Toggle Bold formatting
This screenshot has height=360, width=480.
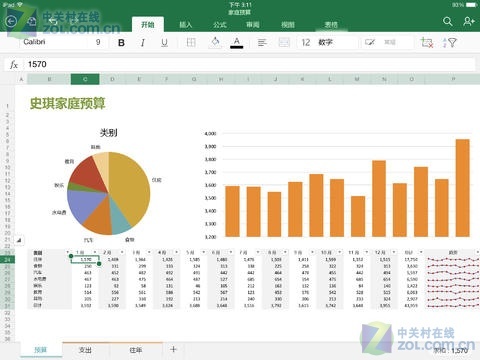point(121,43)
